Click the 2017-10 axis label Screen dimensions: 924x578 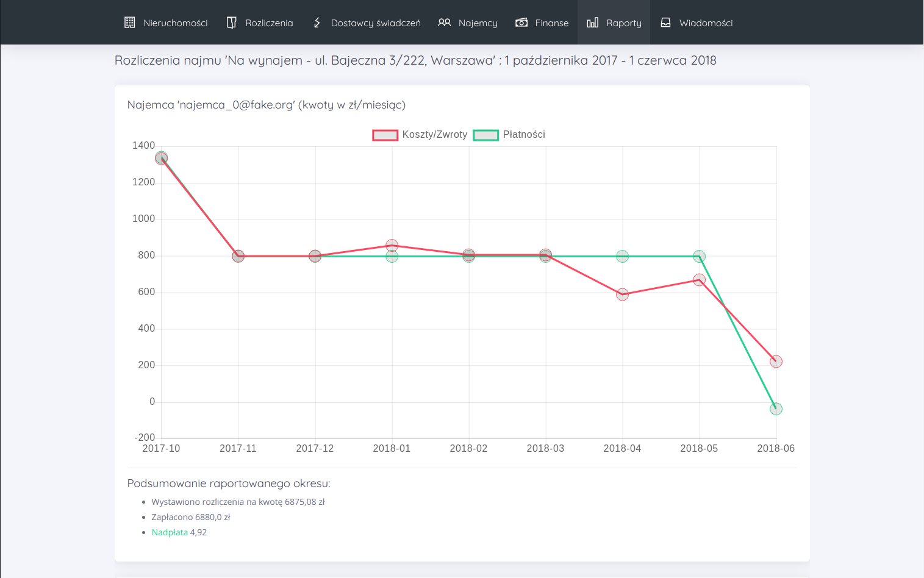click(x=161, y=449)
